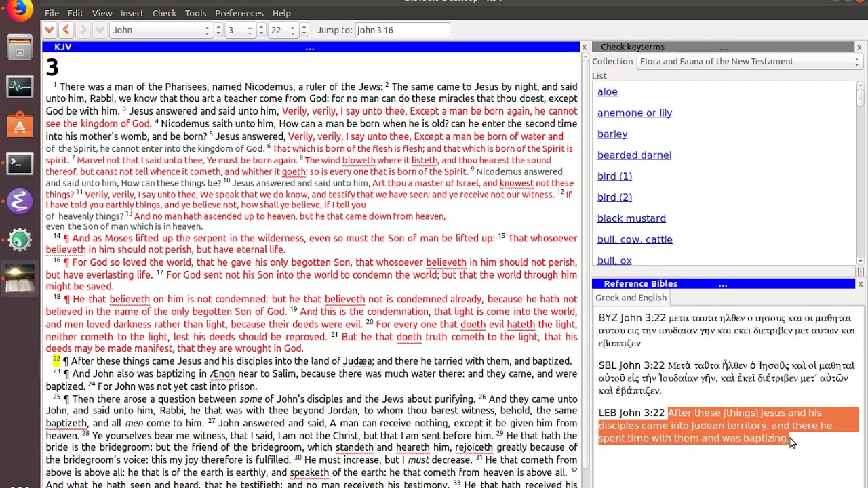Open the gear settings app in dock

(20, 240)
